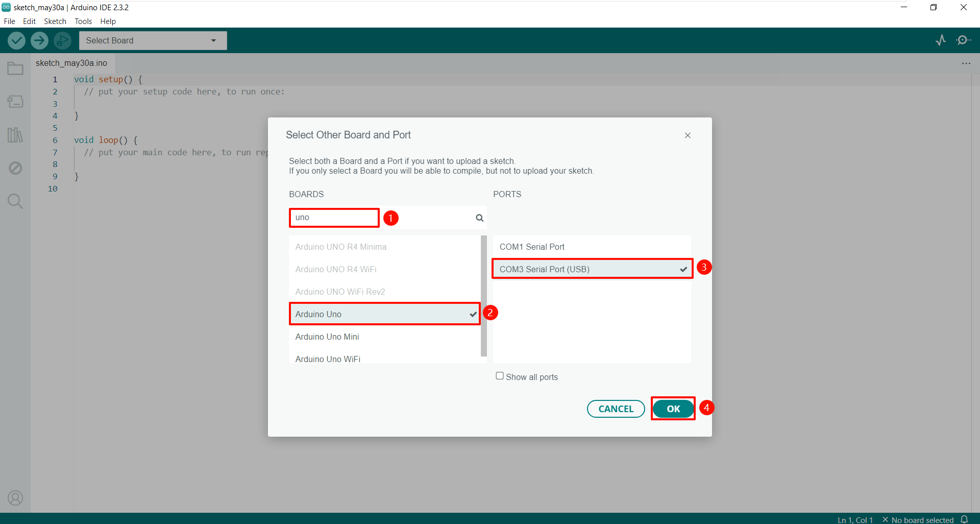
Task: Click the Verify checkmark button
Action: coord(16,40)
